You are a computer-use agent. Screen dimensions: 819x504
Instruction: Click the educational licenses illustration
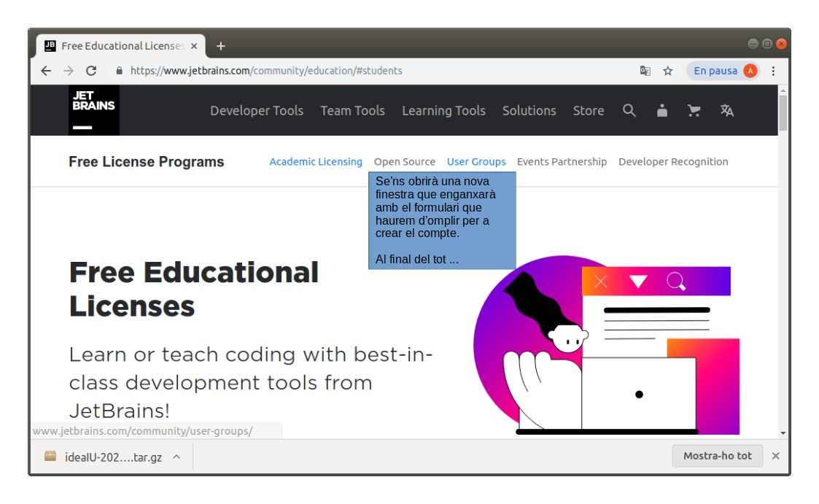pyautogui.click(x=606, y=345)
